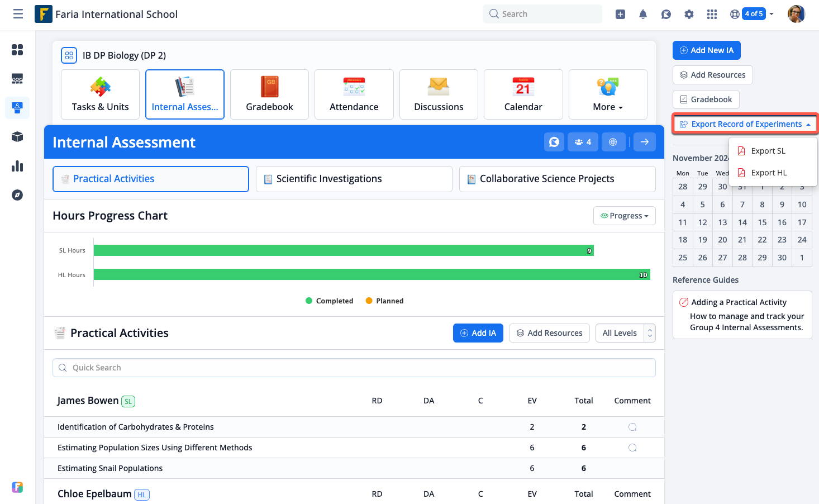Click the members count 4 button
819x504 pixels.
point(583,142)
